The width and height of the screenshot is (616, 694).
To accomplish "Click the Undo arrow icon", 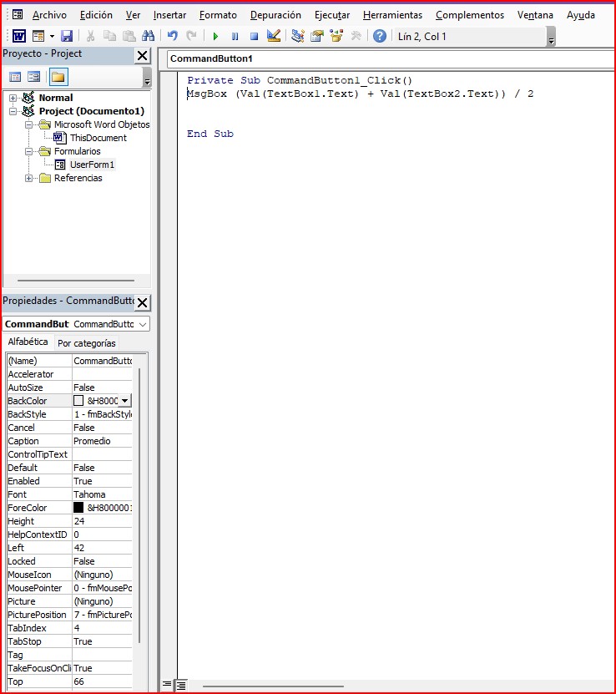I will [x=173, y=36].
